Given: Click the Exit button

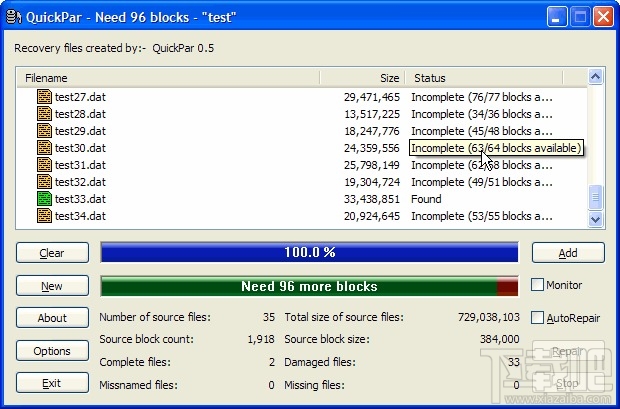Looking at the screenshot, I should click(x=52, y=383).
